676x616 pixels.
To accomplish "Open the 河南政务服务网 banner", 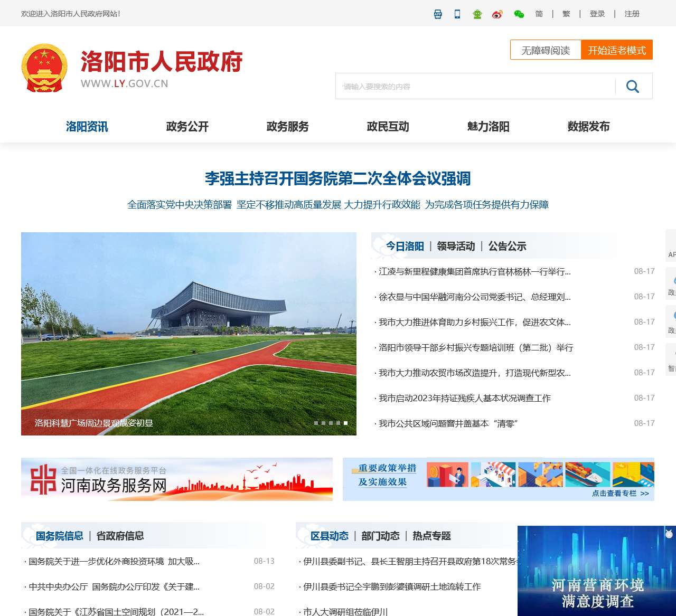I will click(x=177, y=479).
